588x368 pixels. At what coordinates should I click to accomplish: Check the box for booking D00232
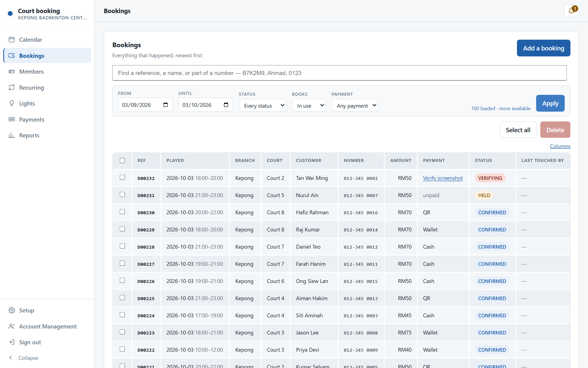122,177
